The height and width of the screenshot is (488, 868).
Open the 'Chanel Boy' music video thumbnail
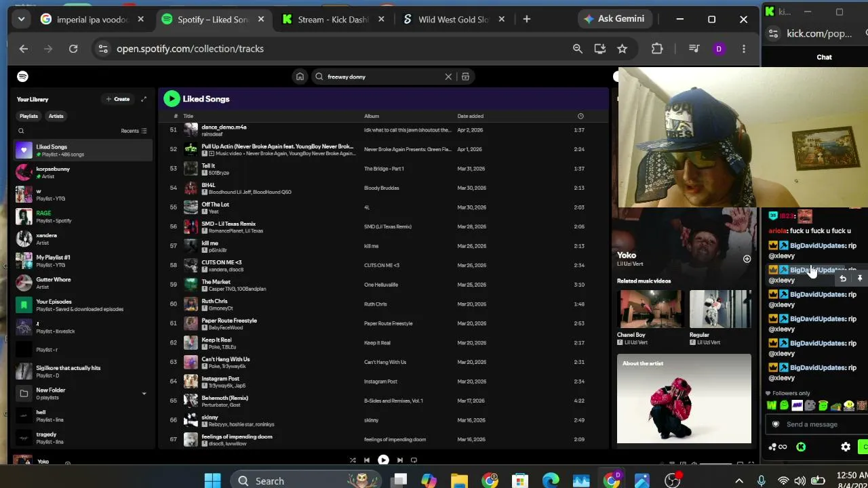tap(650, 309)
